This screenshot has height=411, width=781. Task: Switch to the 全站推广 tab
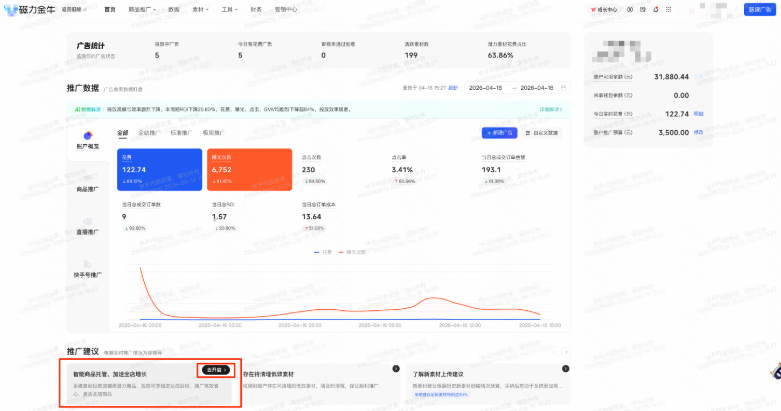pos(149,133)
